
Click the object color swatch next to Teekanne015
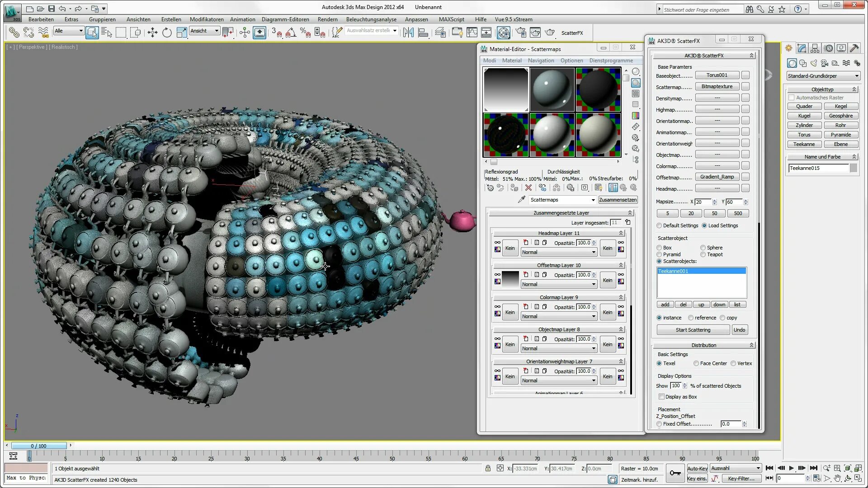point(853,168)
